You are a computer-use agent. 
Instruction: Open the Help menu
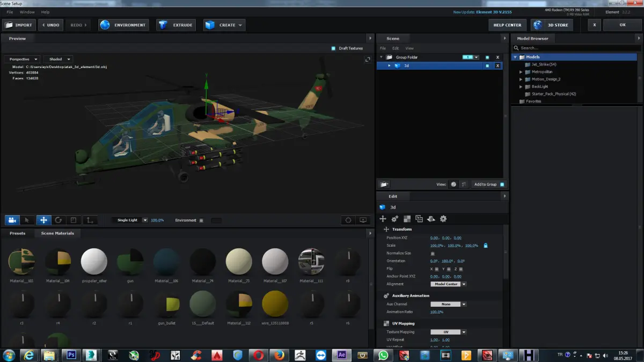45,12
